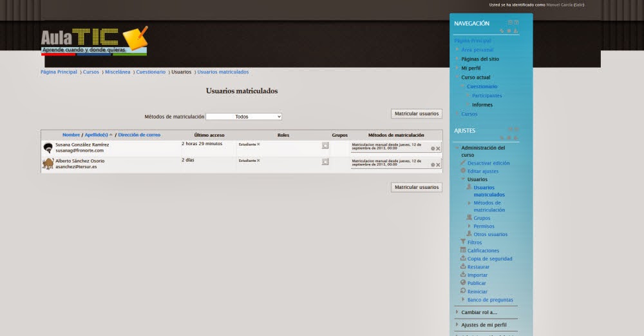Click the AulaTIC logo

click(x=94, y=41)
